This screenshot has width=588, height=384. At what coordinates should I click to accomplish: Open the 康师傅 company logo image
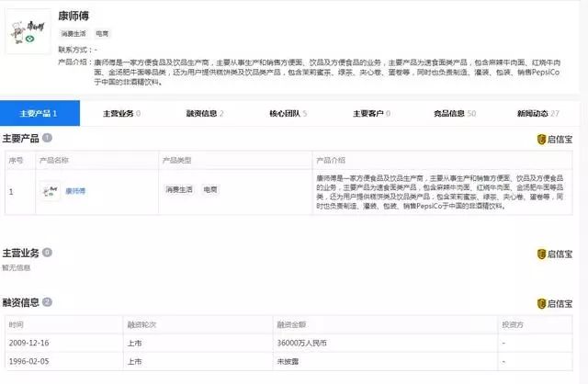click(x=28, y=31)
